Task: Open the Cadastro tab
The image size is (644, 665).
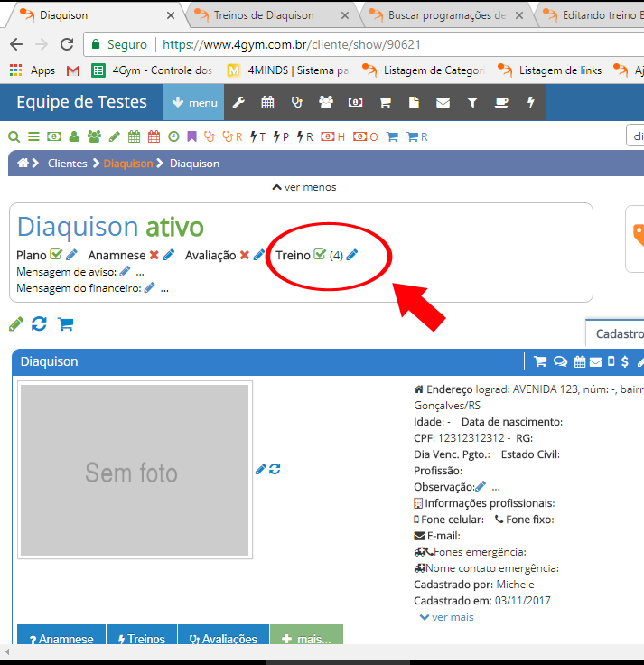Action: coord(618,333)
